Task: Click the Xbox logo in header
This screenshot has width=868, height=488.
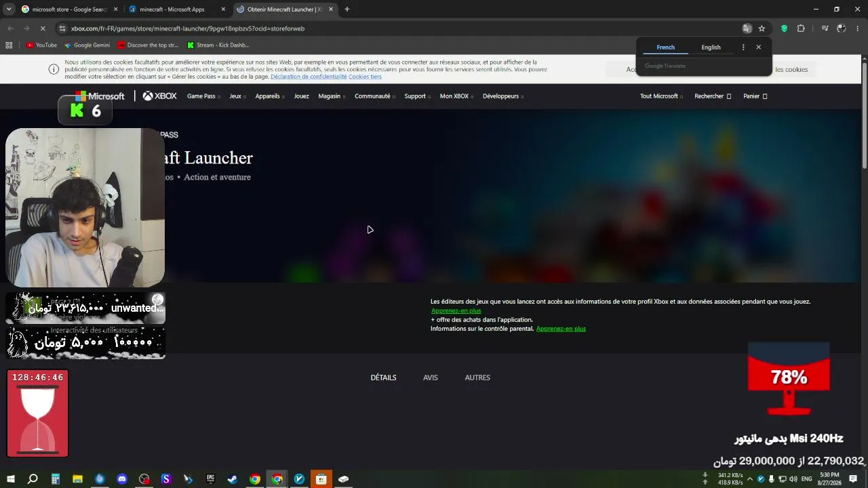Action: tap(159, 96)
